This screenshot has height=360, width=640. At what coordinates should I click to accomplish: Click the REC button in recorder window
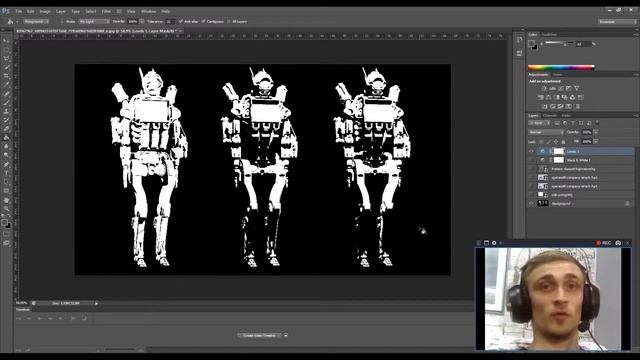pyautogui.click(x=604, y=243)
